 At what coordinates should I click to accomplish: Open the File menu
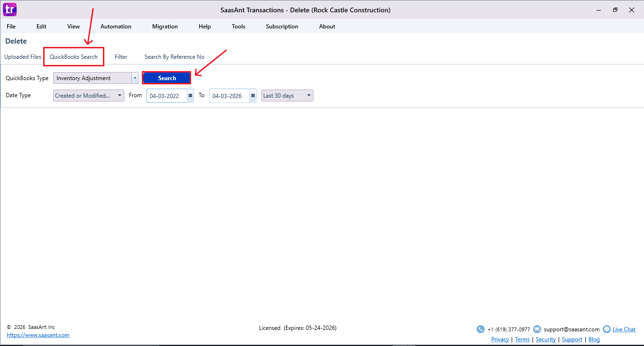11,27
